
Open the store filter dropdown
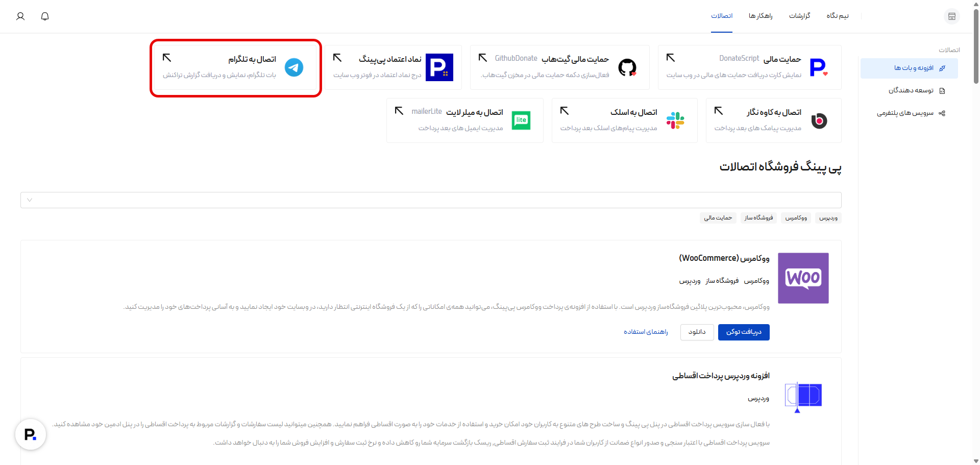click(x=431, y=200)
